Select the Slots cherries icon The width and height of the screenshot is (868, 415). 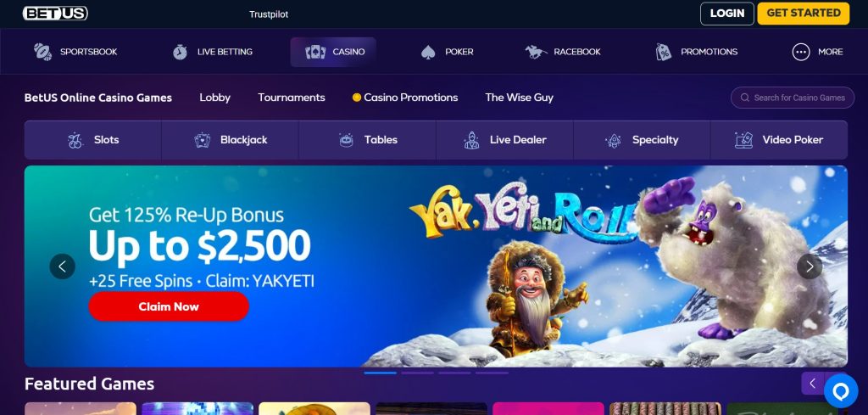[x=75, y=140]
